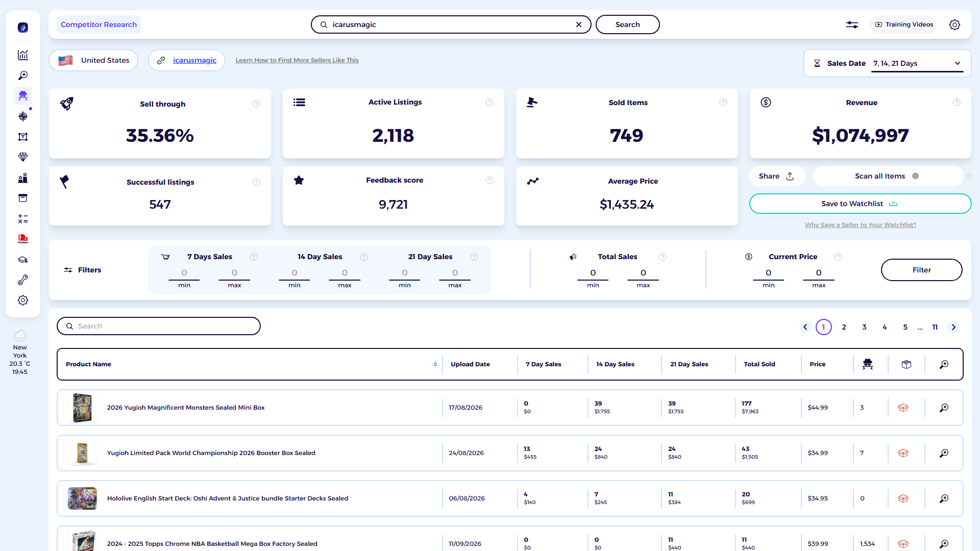Viewport: 980px width, 551px height.
Task: Open the diamond sidebar icon
Action: tap(23, 157)
